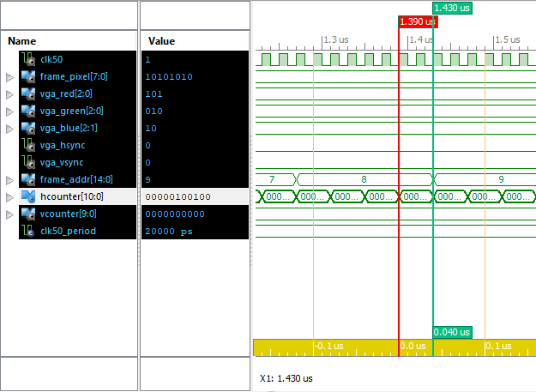The image size is (536, 392).
Task: Click the 10 value of vga_blue
Action: click(x=151, y=128)
